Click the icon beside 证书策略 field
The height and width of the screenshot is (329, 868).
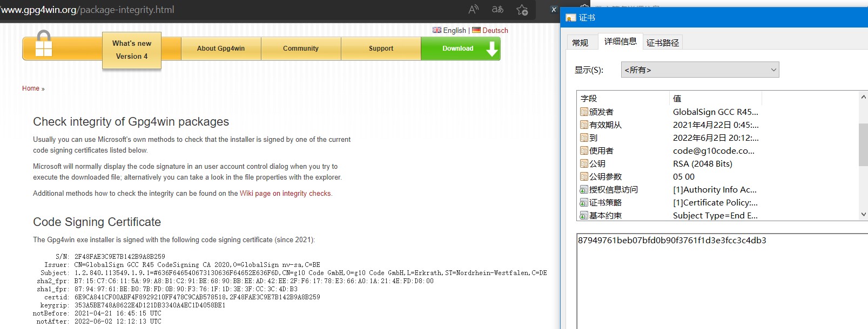click(x=584, y=202)
